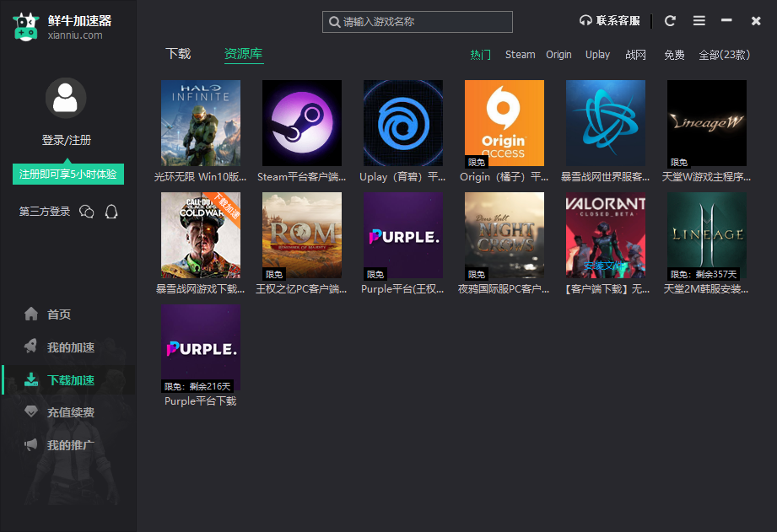Click the game search input box
Image resolution: width=777 pixels, height=532 pixels.
pos(417,21)
